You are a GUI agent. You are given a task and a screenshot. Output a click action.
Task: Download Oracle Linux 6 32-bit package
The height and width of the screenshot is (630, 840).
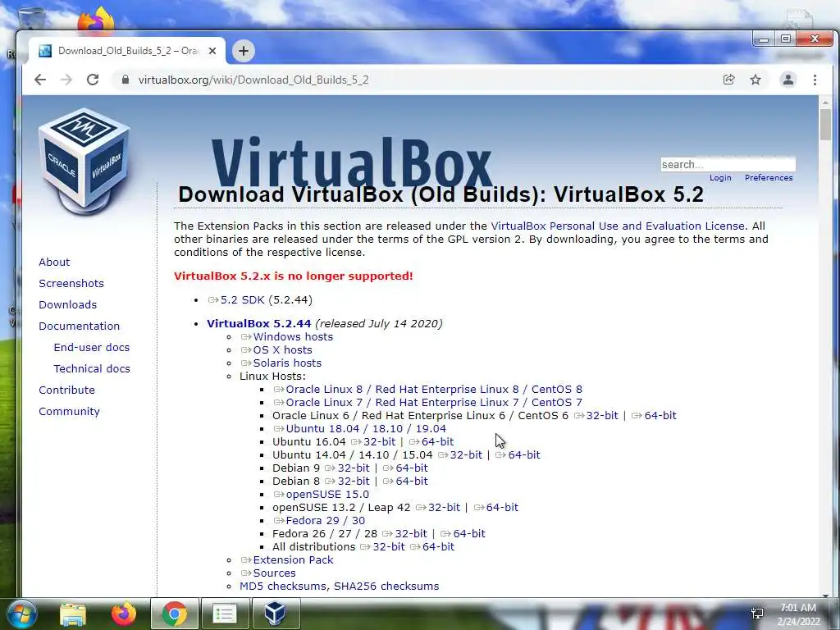(596, 416)
